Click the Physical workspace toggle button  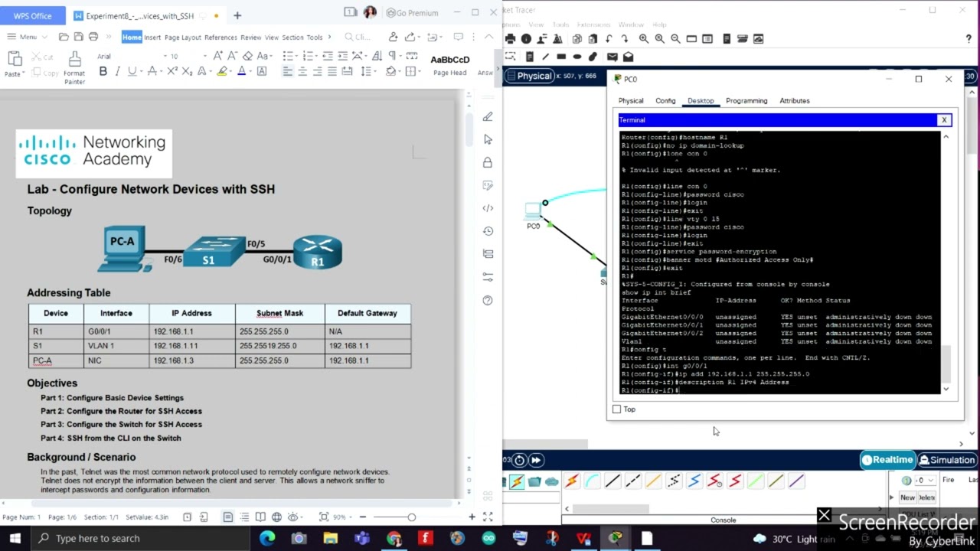click(528, 76)
